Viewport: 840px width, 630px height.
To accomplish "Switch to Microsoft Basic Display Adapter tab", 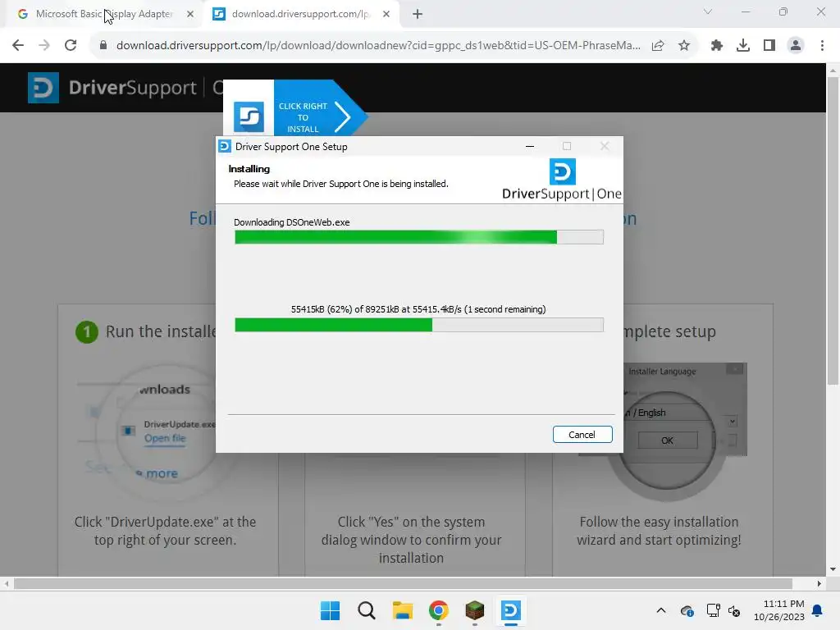I will coord(104,14).
